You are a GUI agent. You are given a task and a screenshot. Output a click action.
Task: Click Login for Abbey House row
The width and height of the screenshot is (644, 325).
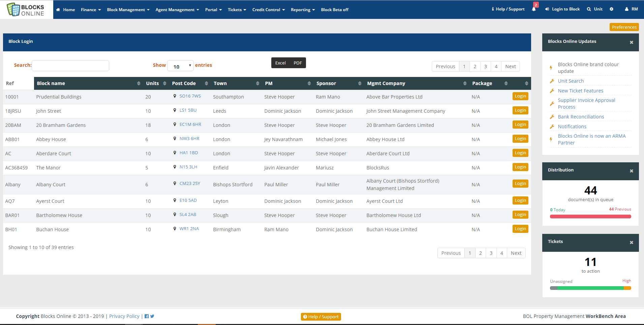[520, 139]
